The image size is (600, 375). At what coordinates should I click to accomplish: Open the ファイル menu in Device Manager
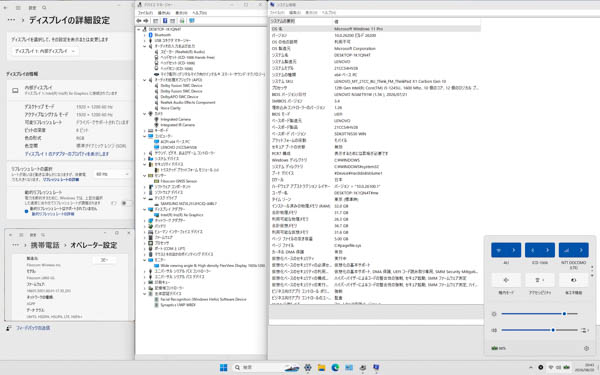click(145, 13)
